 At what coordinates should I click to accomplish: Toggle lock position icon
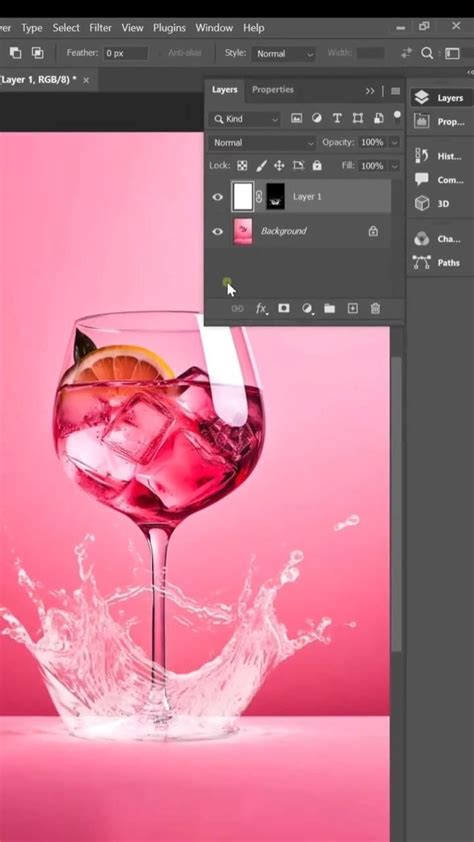point(279,166)
